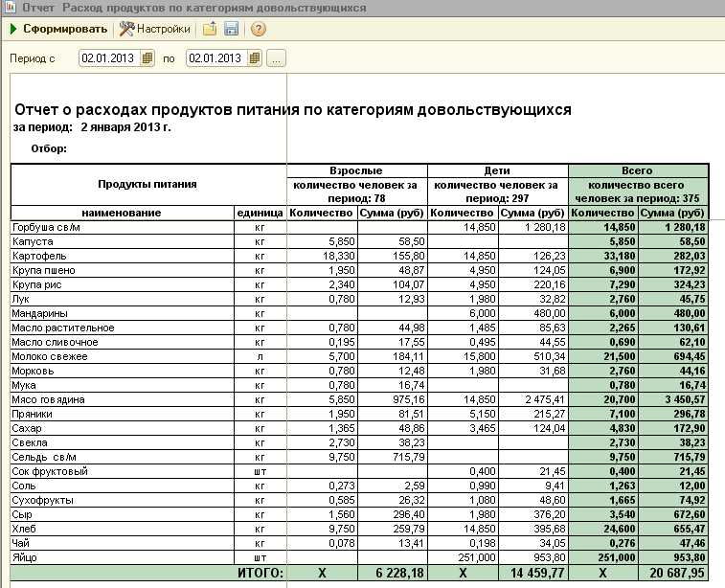The height and width of the screenshot is (588, 725).
Task: Click the Сформировать button to generate report
Action: pos(59,29)
